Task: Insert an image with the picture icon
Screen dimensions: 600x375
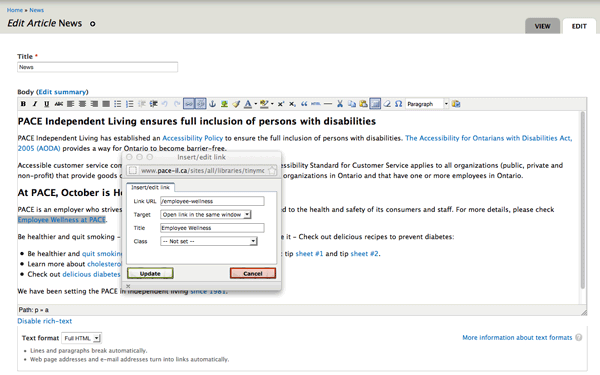Action: [x=224, y=104]
